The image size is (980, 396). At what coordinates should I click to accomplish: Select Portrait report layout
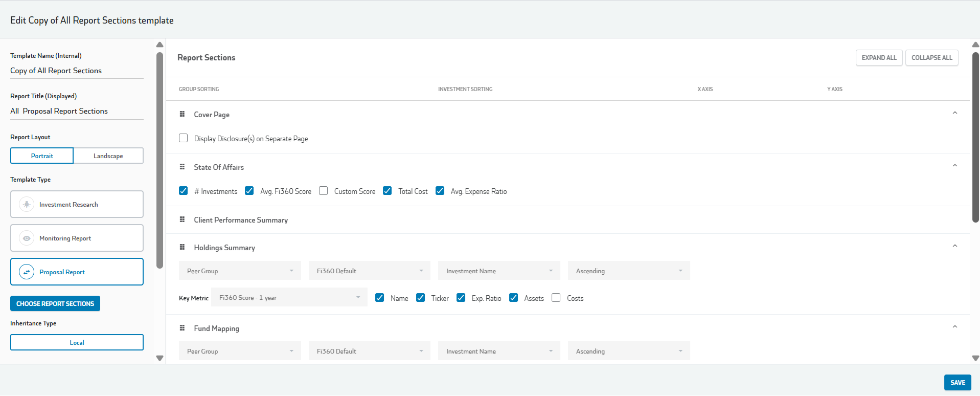tap(42, 156)
